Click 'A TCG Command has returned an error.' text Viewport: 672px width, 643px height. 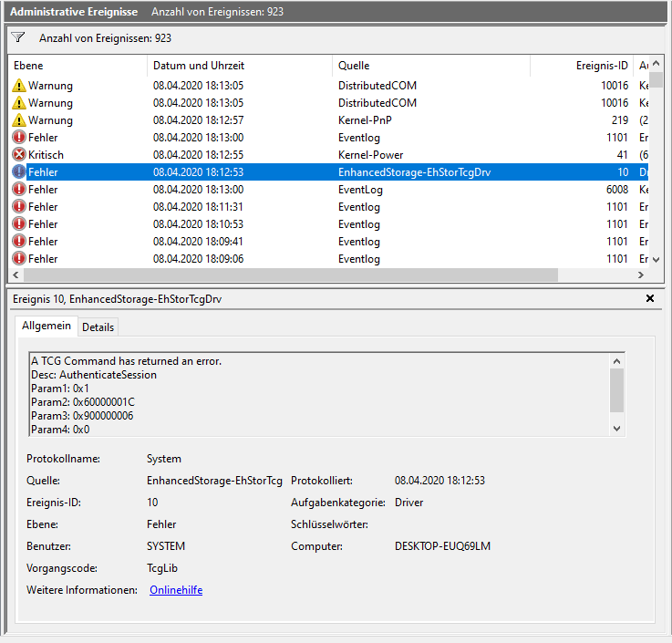pyautogui.click(x=127, y=361)
